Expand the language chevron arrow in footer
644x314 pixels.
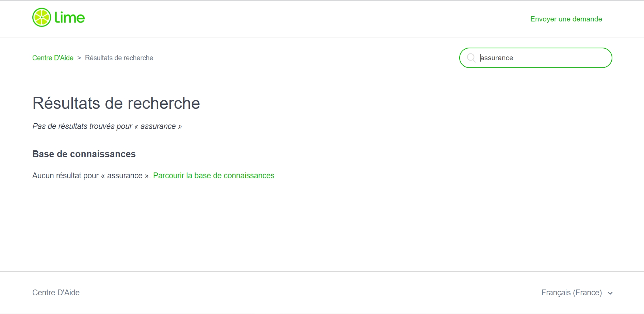click(610, 293)
